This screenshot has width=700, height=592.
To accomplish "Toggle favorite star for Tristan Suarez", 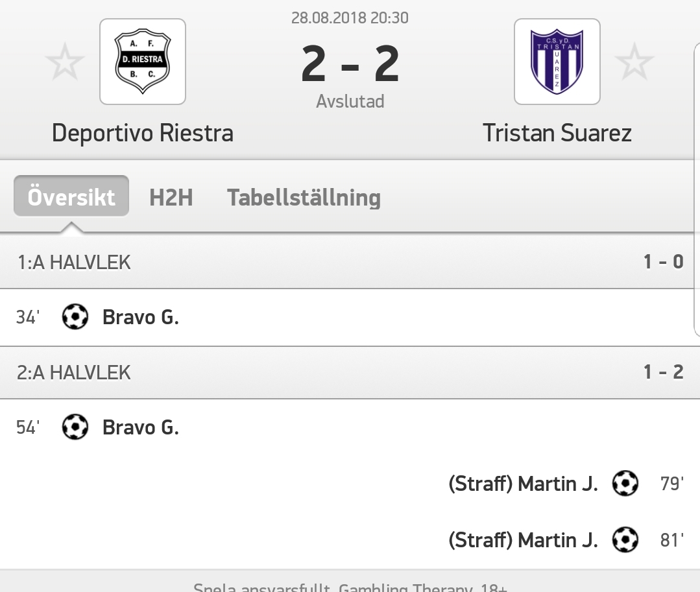I will [x=634, y=62].
